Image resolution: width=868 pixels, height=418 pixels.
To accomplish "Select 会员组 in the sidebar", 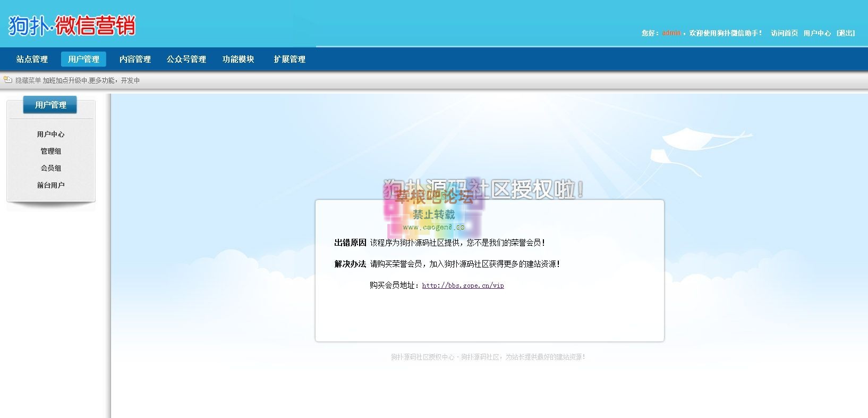I will [x=50, y=168].
